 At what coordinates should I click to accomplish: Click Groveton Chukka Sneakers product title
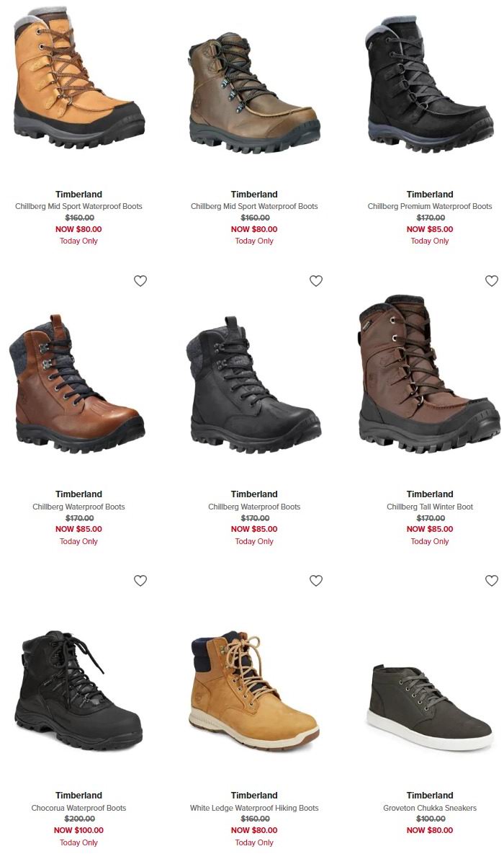pyautogui.click(x=430, y=808)
